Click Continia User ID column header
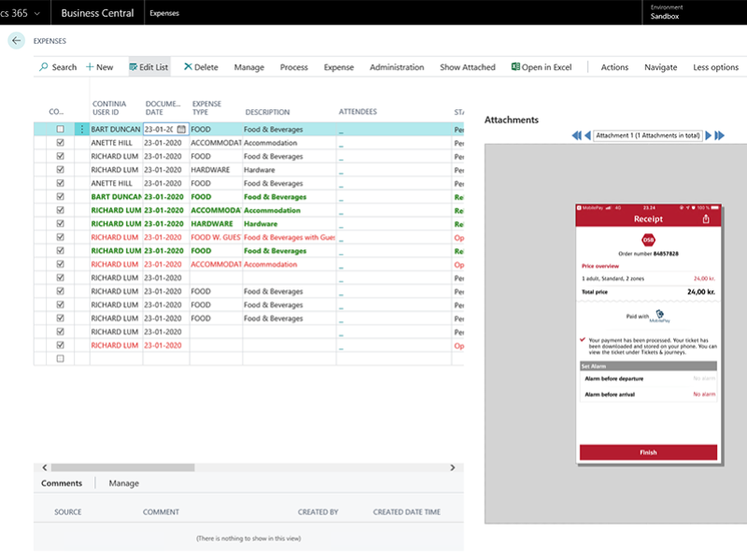 pyautogui.click(x=109, y=107)
